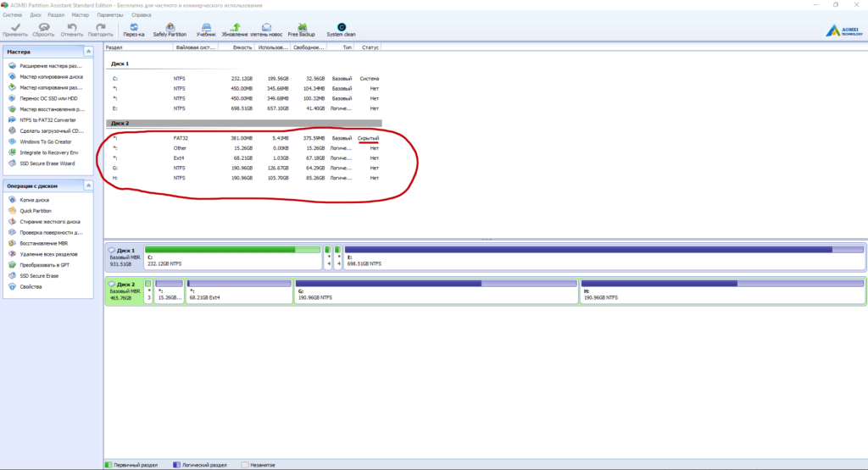
Task: Click the Перез-ка (reload) toolbar icon
Action: 133,29
